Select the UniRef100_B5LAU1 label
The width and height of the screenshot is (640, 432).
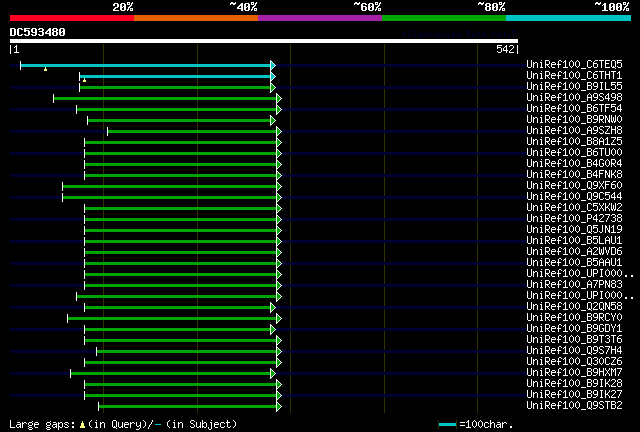pos(574,241)
